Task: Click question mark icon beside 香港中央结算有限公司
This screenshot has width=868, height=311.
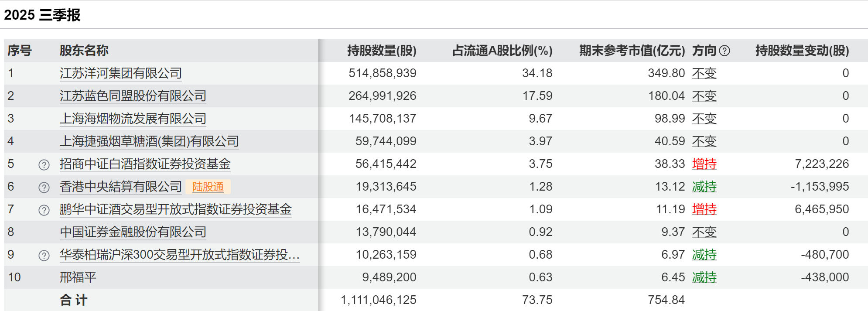Action: pos(44,188)
